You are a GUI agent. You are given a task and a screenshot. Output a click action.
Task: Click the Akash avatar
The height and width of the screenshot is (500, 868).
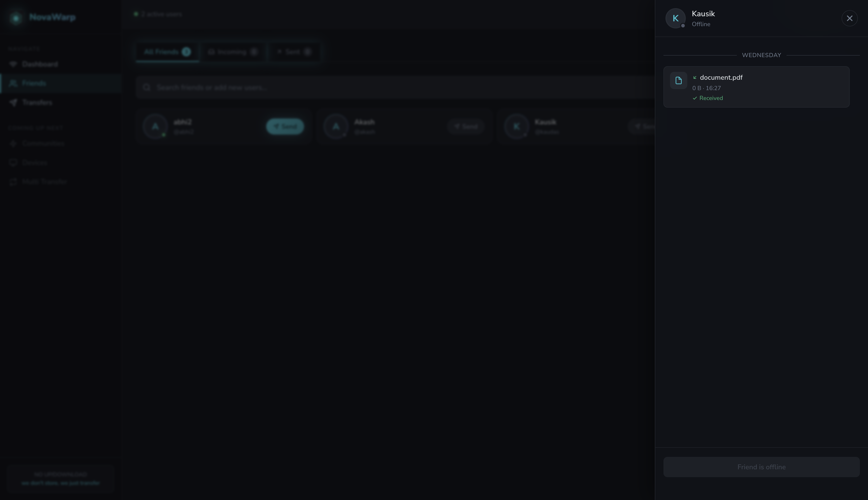click(x=336, y=126)
